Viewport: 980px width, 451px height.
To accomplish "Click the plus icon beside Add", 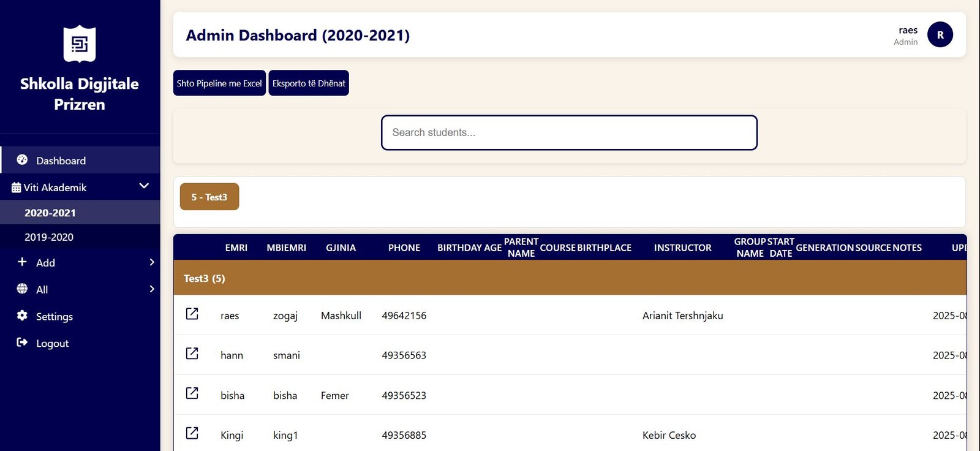I will point(22,262).
